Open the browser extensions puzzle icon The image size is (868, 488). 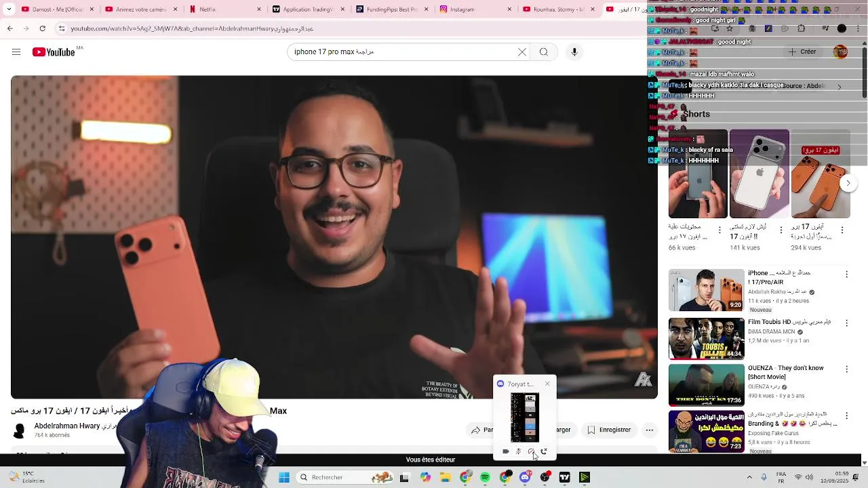point(802,28)
